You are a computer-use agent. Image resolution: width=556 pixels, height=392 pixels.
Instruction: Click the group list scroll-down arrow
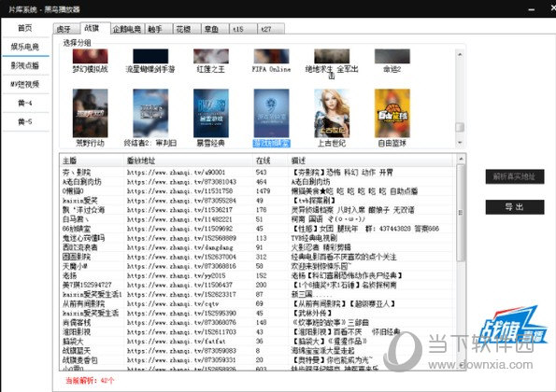point(460,143)
